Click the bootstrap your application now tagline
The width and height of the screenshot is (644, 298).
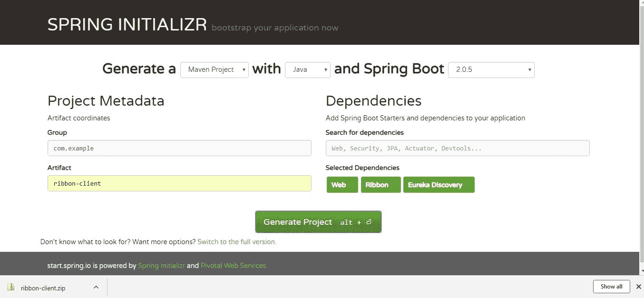275,28
